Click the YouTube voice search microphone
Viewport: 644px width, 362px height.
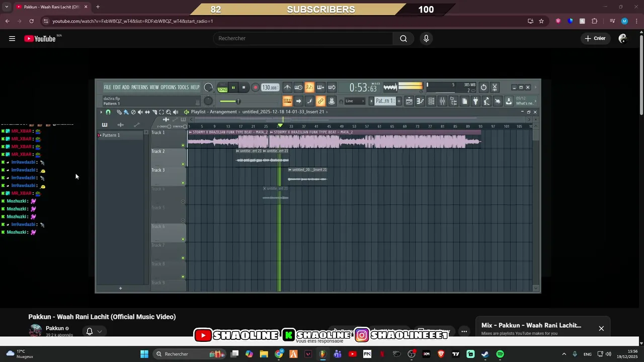click(x=426, y=38)
